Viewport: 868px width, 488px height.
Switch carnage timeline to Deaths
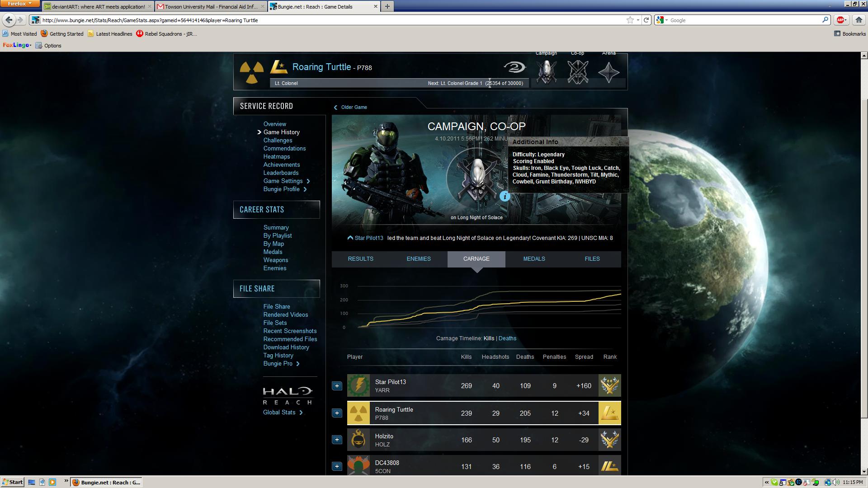tap(507, 338)
